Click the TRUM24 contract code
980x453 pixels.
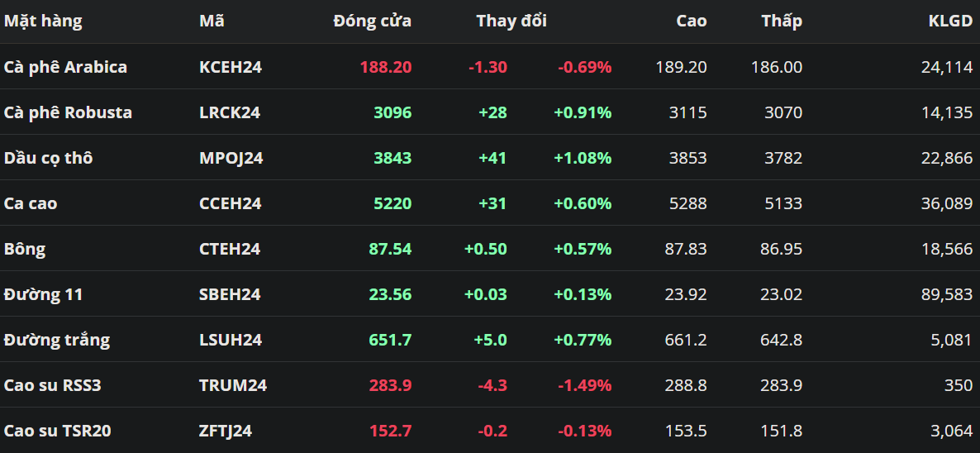coord(233,385)
